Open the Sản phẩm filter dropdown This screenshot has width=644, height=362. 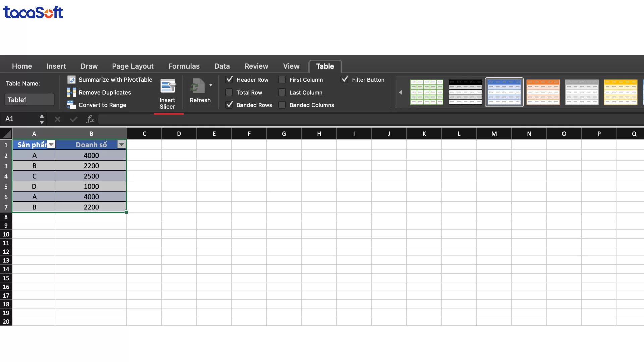coord(51,144)
